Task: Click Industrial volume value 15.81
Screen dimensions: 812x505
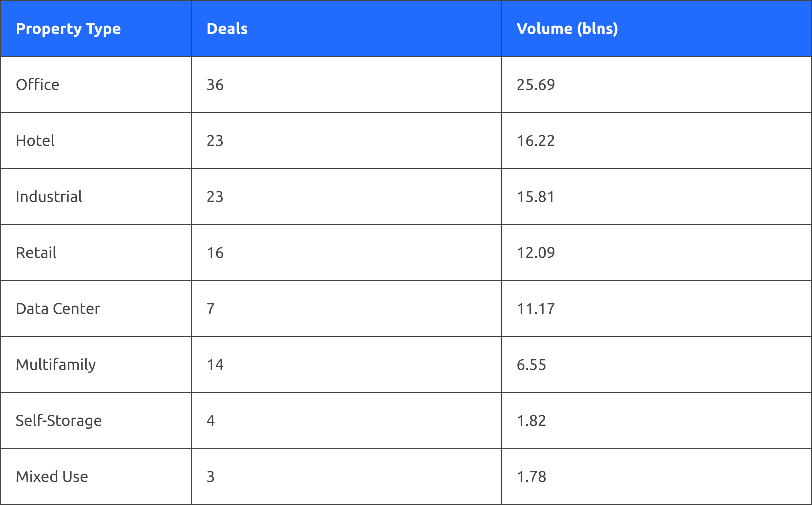Action: tap(535, 197)
